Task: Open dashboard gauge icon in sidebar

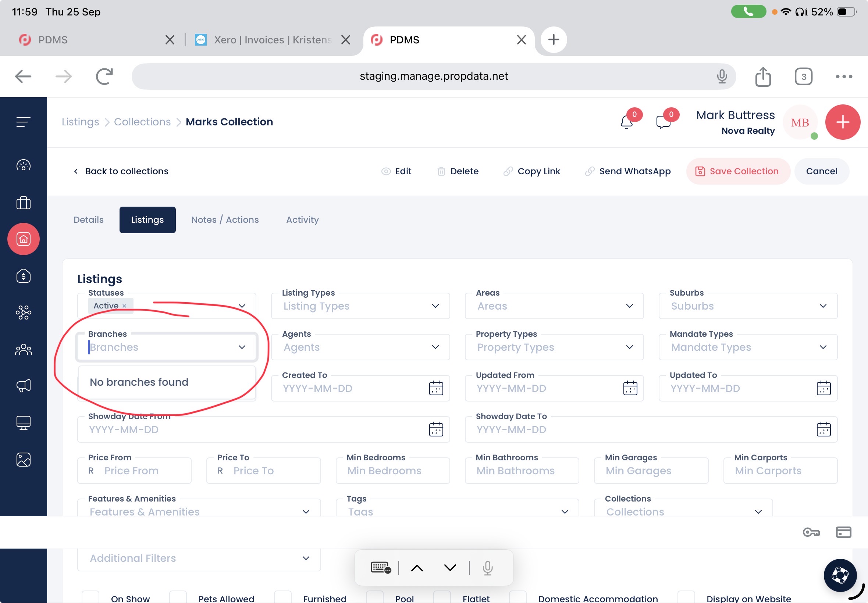Action: [24, 165]
